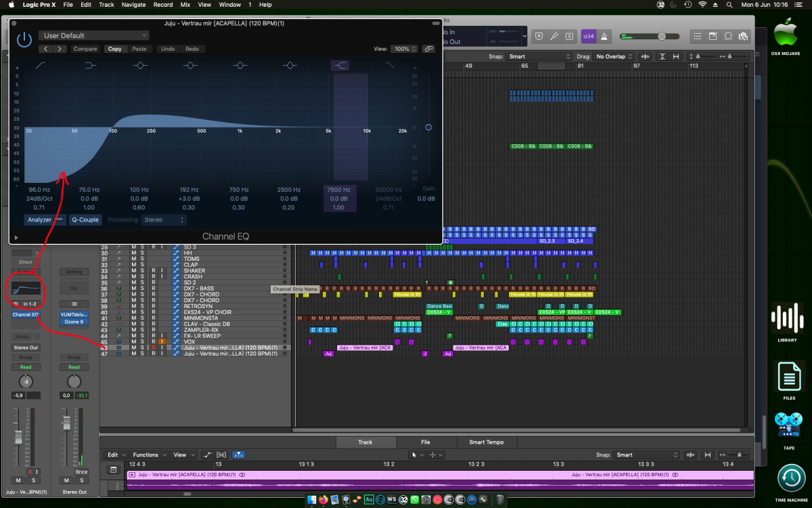Click Undo in the Channel EQ header
812x508 pixels.
coord(168,49)
